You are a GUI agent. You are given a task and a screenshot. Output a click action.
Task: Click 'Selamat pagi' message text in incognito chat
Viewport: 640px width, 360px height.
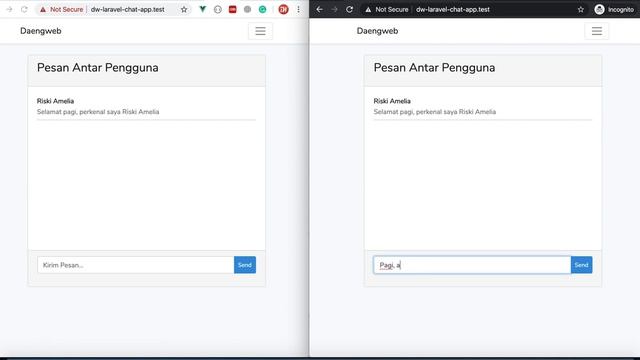[435, 112]
